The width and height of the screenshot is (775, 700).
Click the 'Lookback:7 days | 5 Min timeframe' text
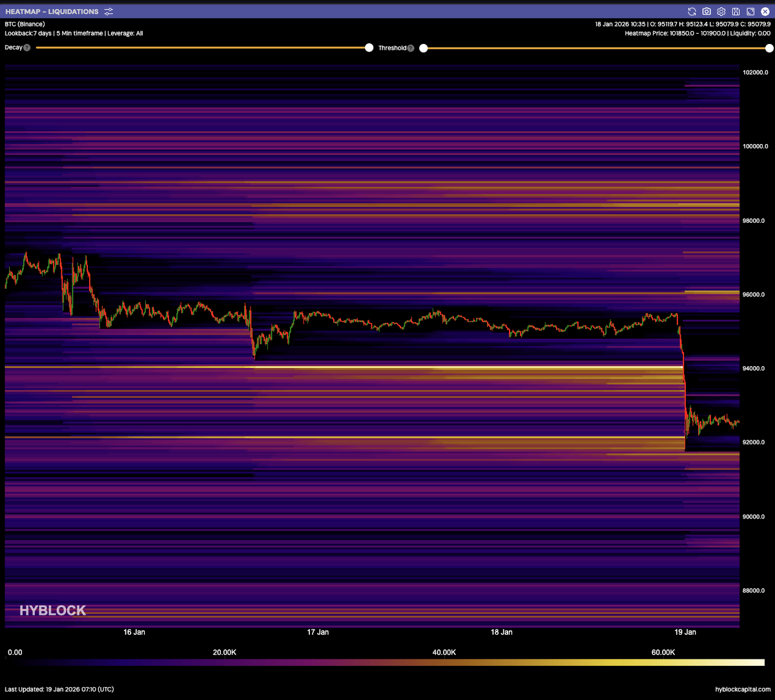[54, 33]
